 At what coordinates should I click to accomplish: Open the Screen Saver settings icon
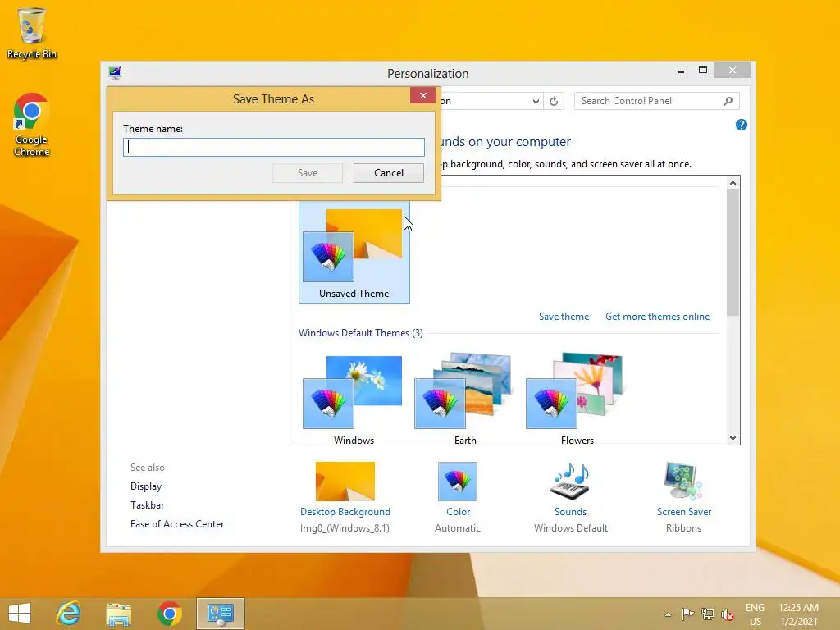pos(683,481)
